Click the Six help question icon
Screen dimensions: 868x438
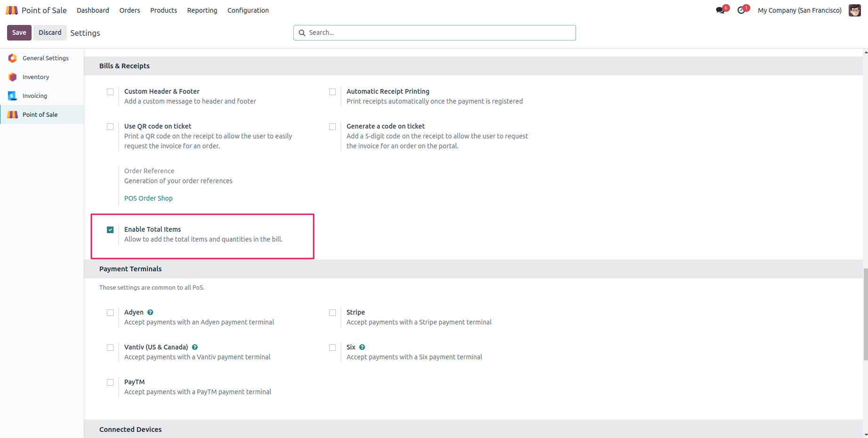pyautogui.click(x=362, y=347)
